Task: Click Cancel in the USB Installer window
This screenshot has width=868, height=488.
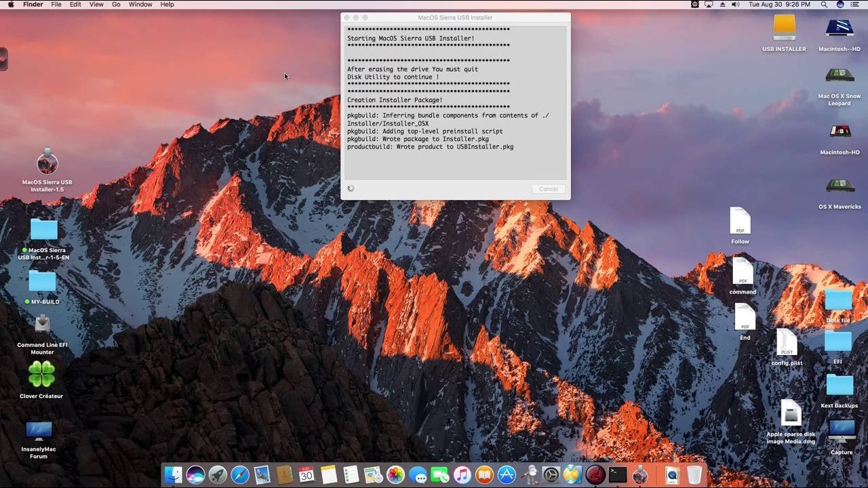Action: (549, 189)
